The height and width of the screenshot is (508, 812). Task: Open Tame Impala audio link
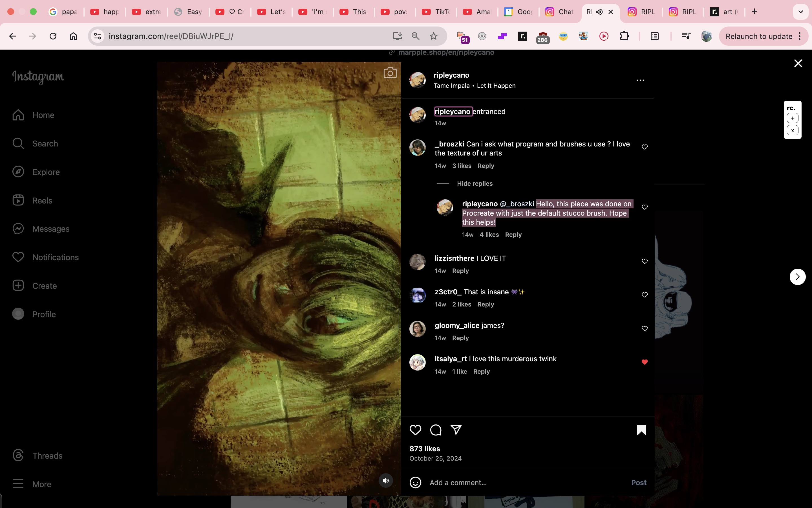[x=475, y=86]
